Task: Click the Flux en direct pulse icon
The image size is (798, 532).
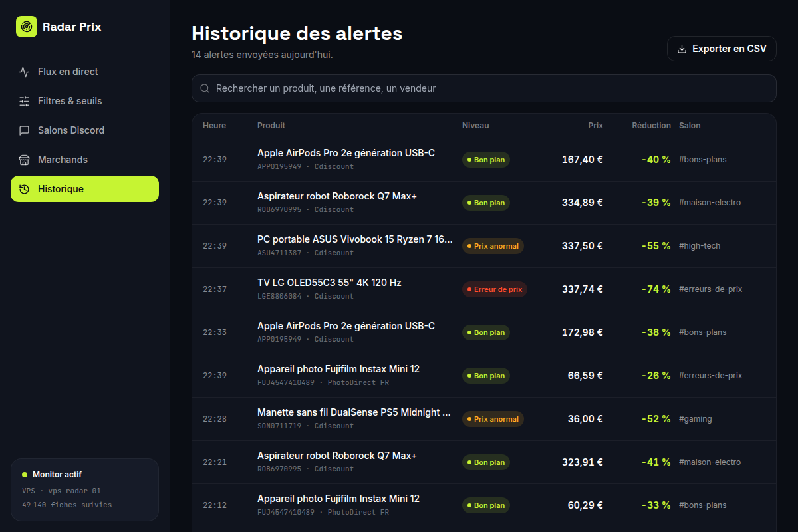Action: [x=25, y=72]
